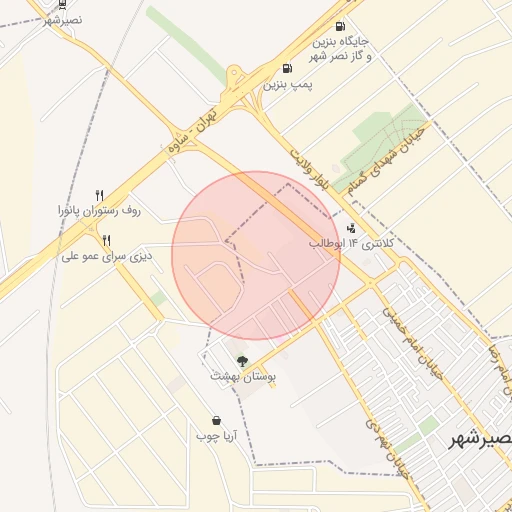The width and height of the screenshot is (512, 512).
Task: Click the تهران - ساوه highway label
Action: click(193, 130)
